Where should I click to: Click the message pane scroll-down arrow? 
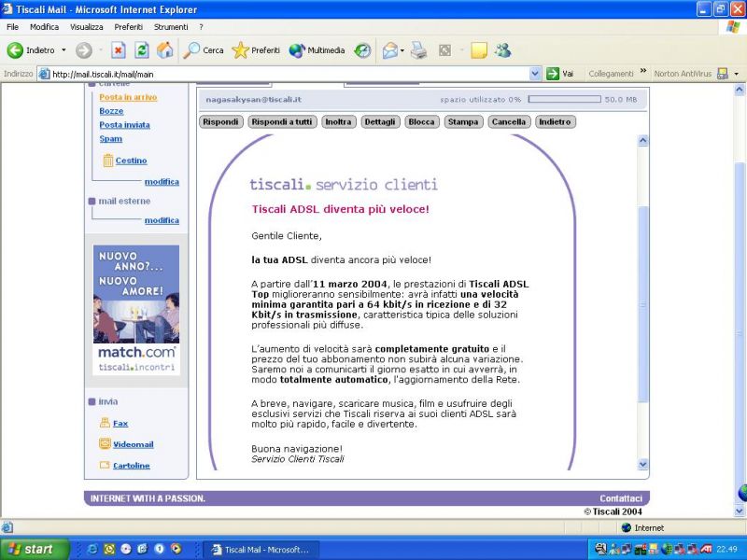(x=643, y=464)
